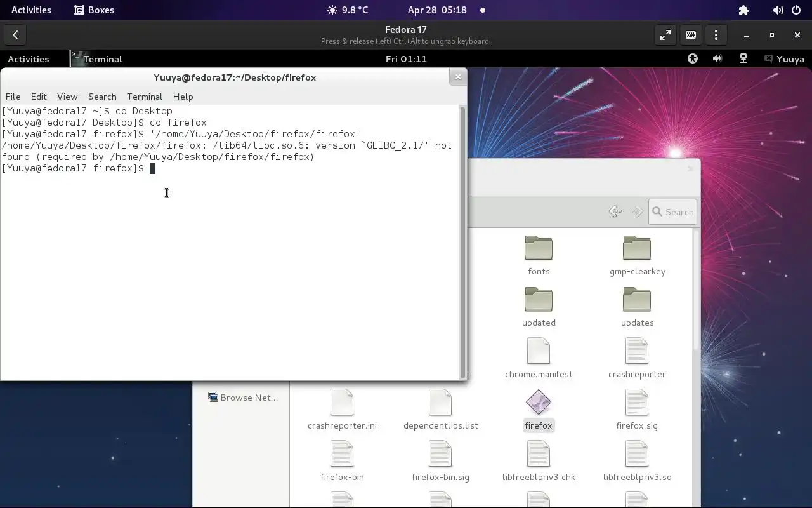Screen dimensions: 812x508
Task: Click the file manager vertical scrollbar
Action: (696, 289)
